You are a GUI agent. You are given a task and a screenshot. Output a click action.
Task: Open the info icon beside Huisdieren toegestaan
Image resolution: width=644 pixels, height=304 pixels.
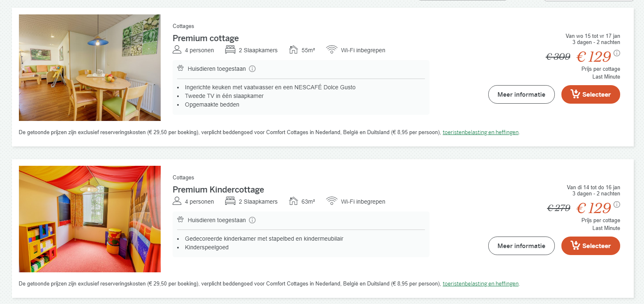[252, 69]
